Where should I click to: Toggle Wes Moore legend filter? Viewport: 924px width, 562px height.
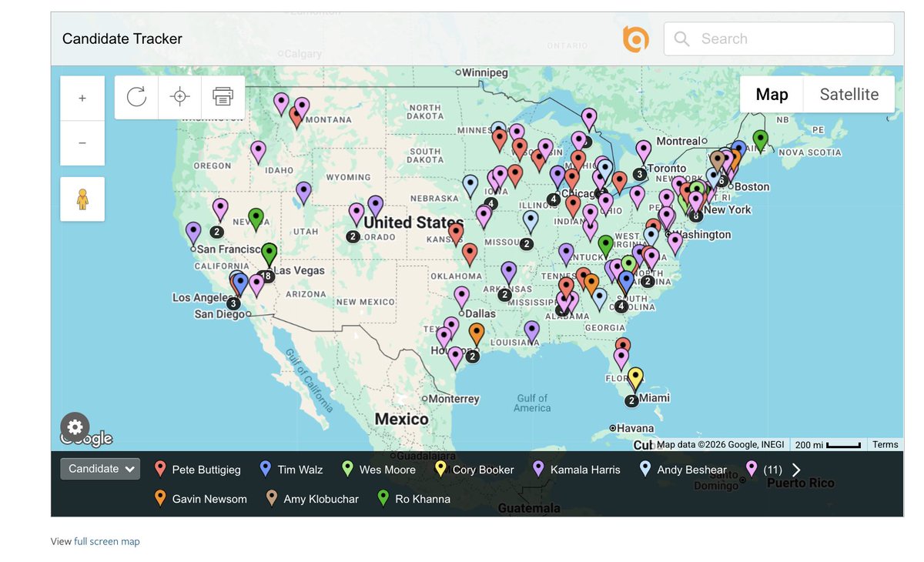coord(378,470)
